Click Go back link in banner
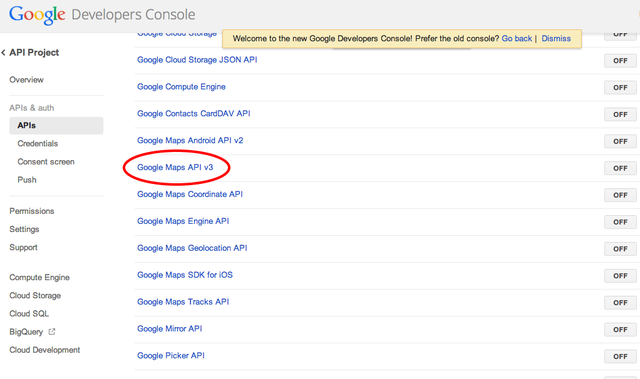This screenshot has height=379, width=640. [517, 39]
